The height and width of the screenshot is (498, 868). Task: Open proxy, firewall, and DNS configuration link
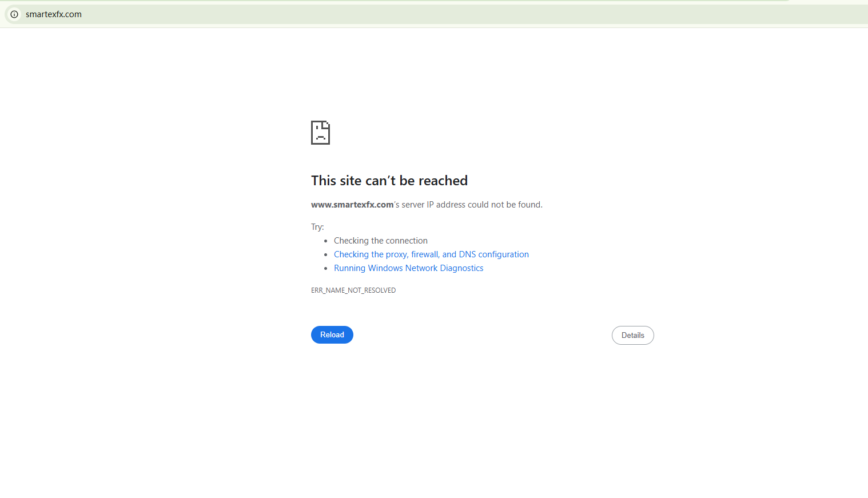tap(431, 254)
